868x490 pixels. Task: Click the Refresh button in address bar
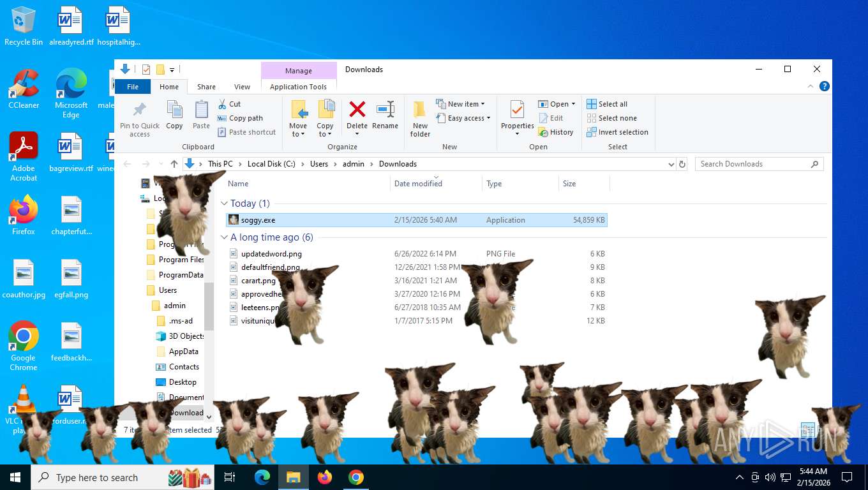(x=682, y=164)
